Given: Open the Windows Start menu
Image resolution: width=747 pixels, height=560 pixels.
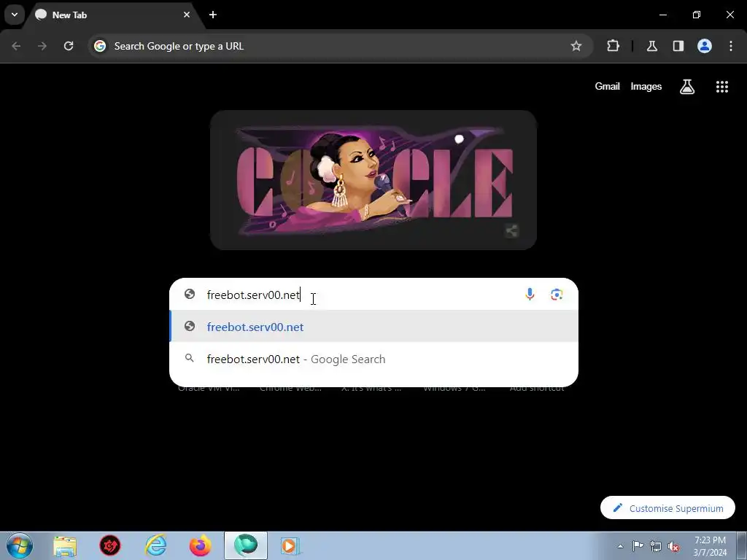Looking at the screenshot, I should (x=20, y=545).
